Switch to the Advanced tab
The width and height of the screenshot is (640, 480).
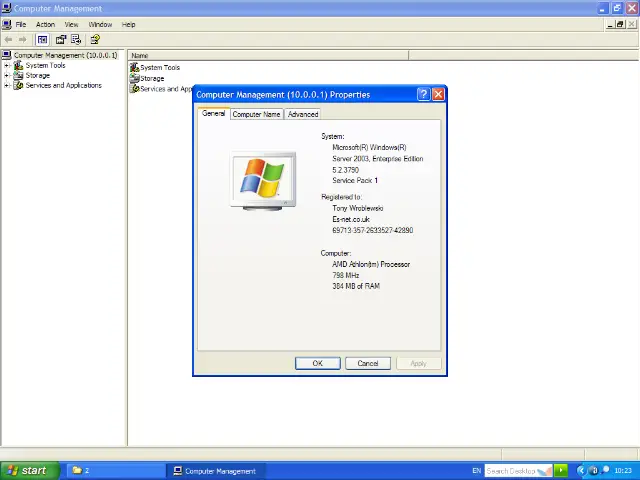coord(303,114)
